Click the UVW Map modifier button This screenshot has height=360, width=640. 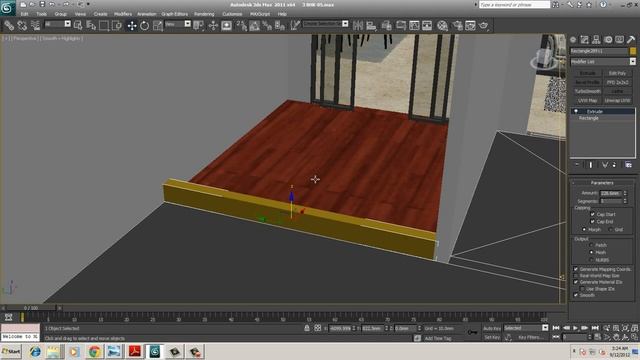(587, 100)
